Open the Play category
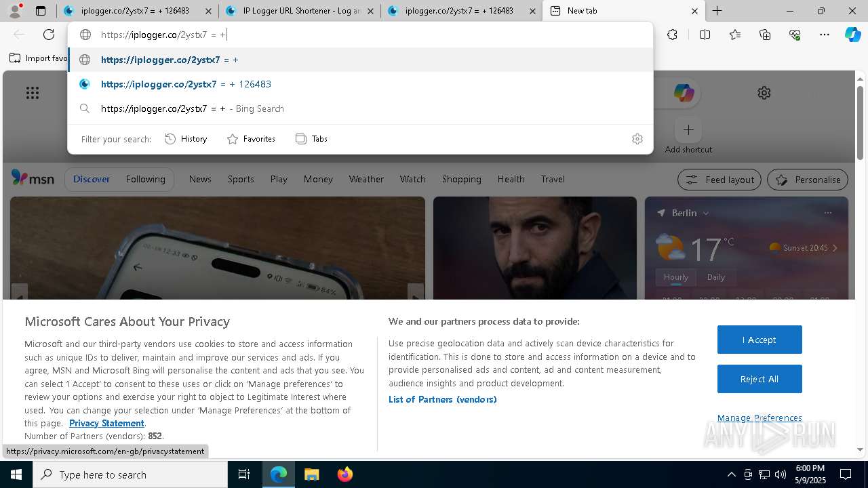The width and height of the screenshot is (868, 488). click(x=279, y=179)
